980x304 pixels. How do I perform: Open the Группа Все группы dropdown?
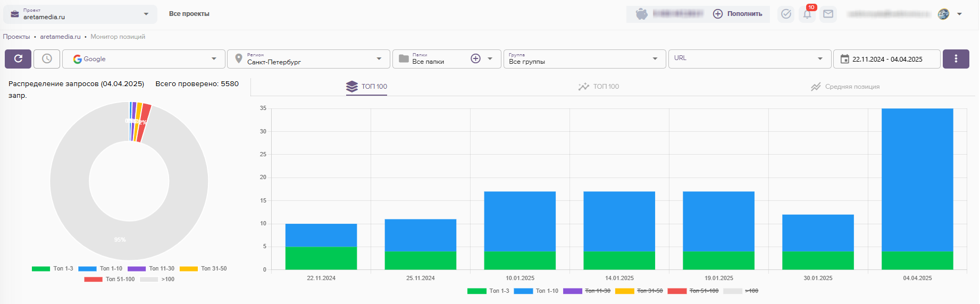(x=584, y=59)
